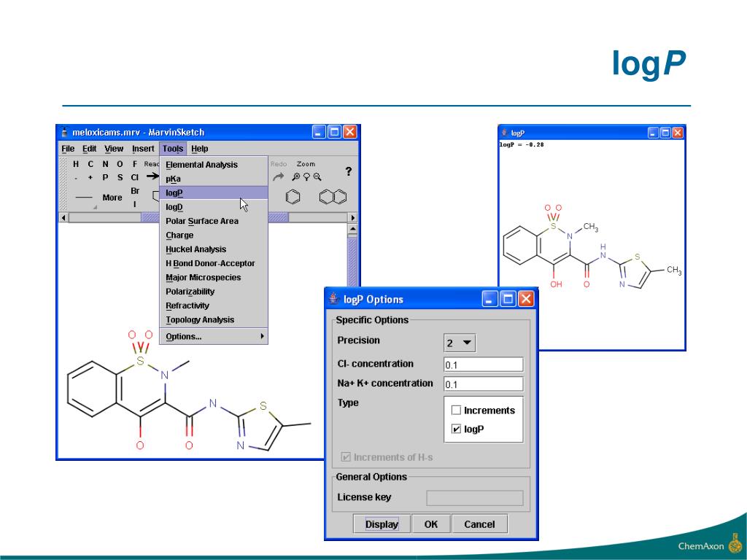Close the MarvinSketch window
The image size is (747, 560).
click(x=350, y=132)
